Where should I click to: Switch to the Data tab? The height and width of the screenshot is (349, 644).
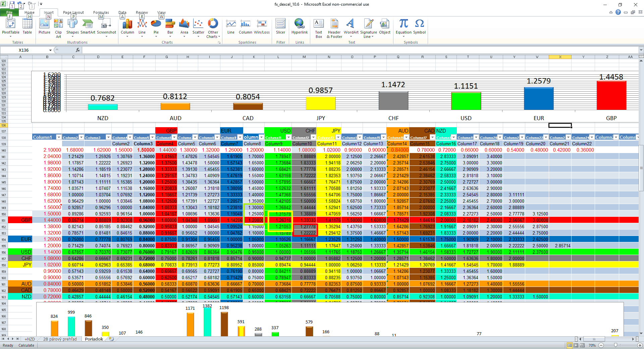coord(122,13)
